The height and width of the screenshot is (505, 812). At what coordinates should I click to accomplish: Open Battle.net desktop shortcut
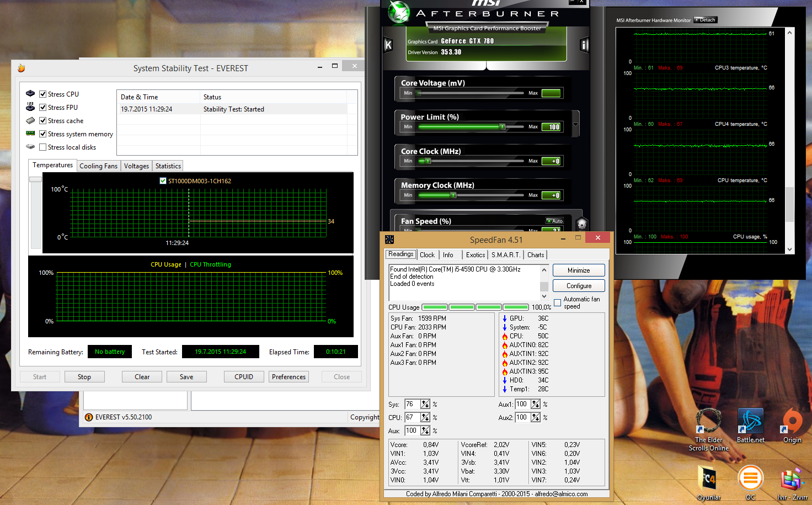click(750, 426)
